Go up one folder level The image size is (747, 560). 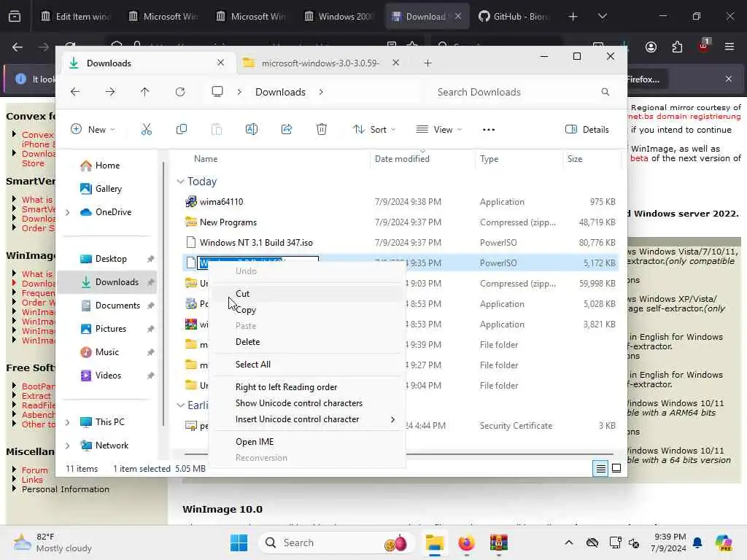point(145,92)
